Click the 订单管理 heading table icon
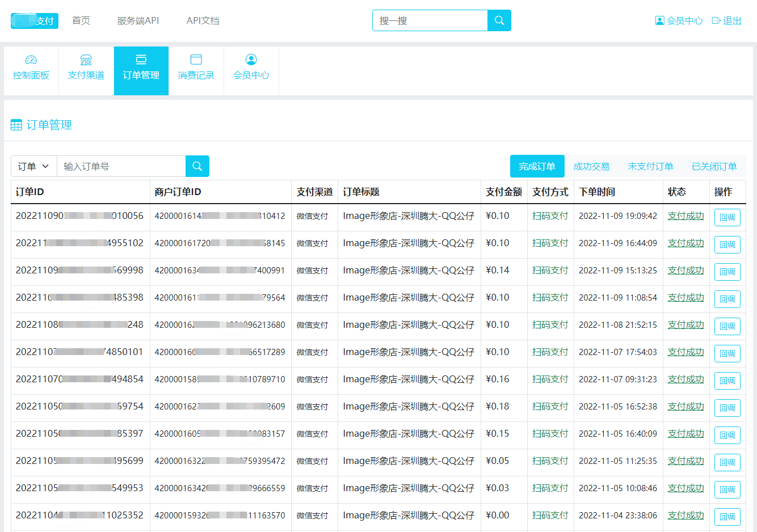Image resolution: width=757 pixels, height=532 pixels. pos(16,125)
